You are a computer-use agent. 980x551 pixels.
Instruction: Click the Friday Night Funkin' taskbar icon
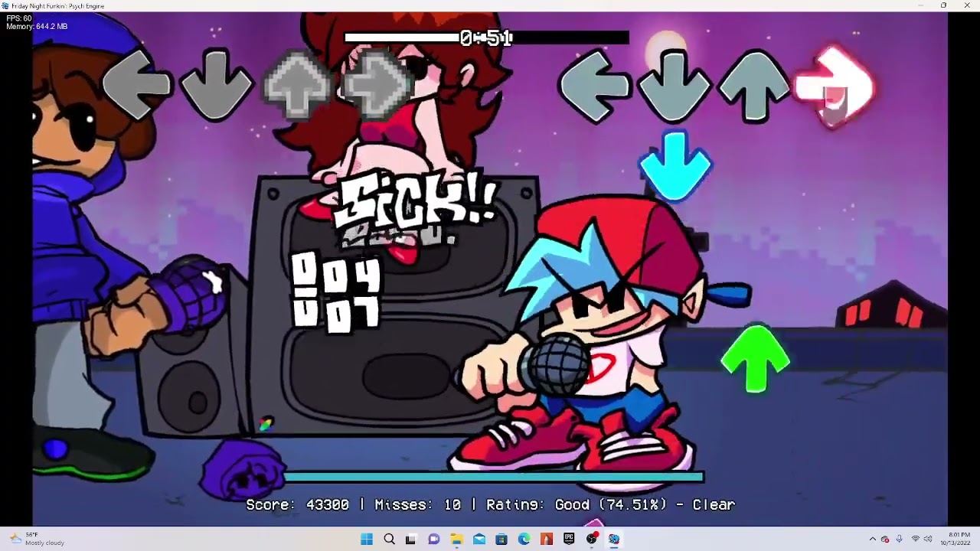point(614,540)
